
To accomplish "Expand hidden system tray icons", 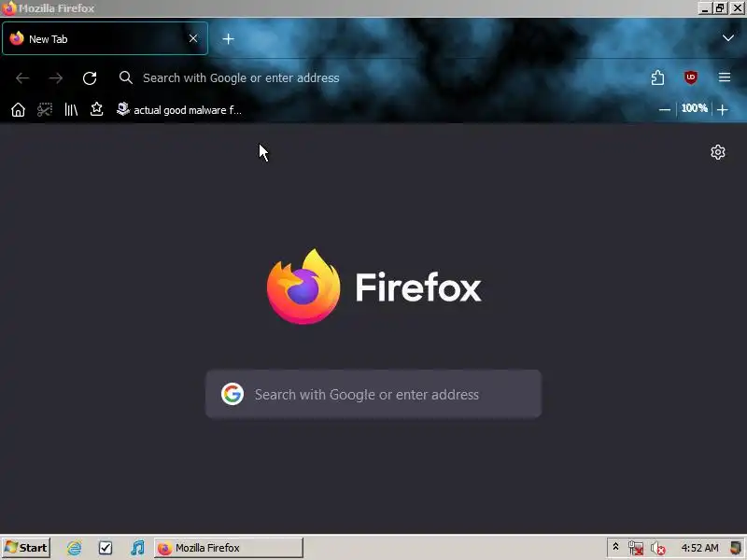I will [615, 547].
